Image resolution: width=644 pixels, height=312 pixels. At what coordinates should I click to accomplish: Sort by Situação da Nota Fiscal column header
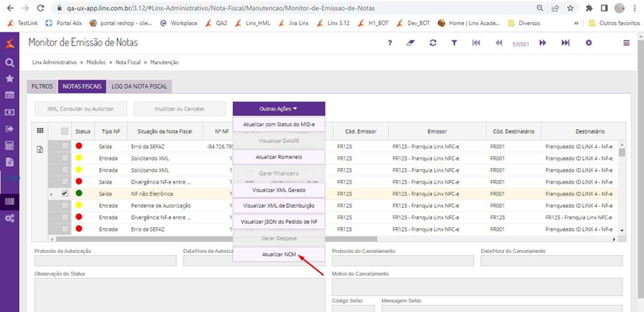click(x=165, y=131)
